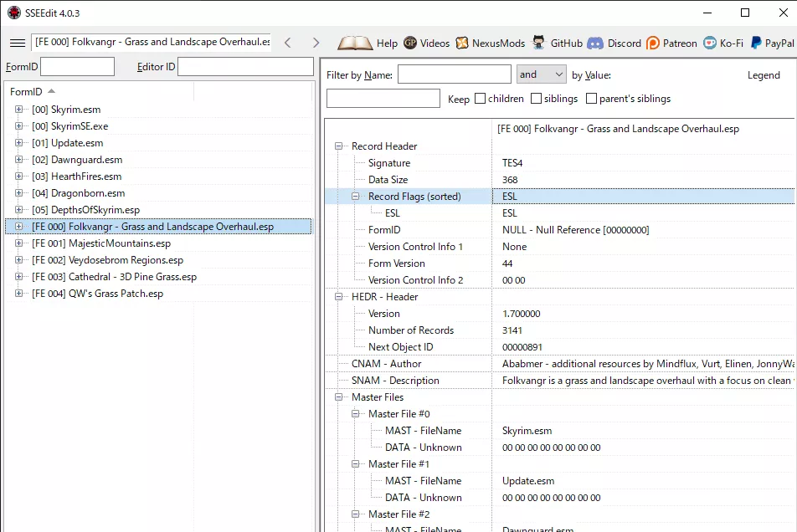Expand Dawnguard.esm tree node
Image resolution: width=797 pixels, height=532 pixels.
pos(18,160)
